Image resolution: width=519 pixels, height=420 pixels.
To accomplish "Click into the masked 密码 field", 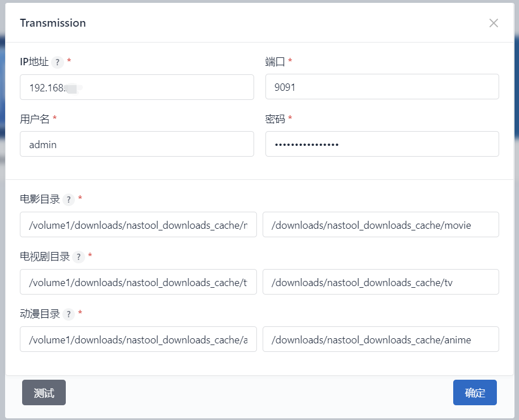I will pyautogui.click(x=382, y=144).
